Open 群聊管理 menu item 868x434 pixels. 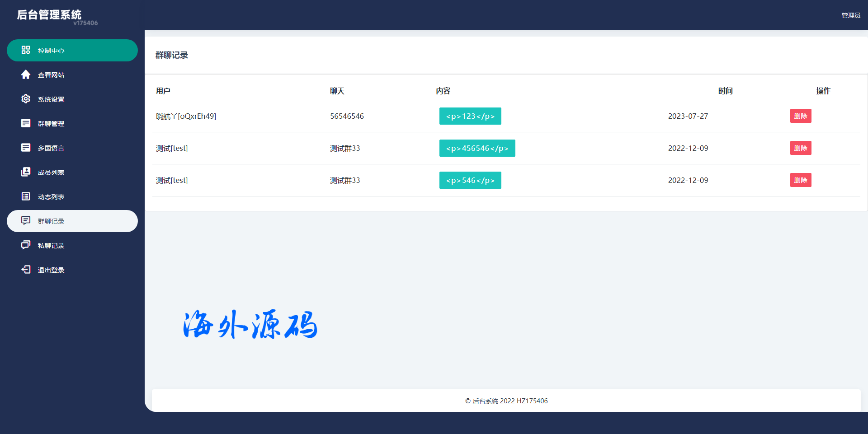pyautogui.click(x=51, y=124)
